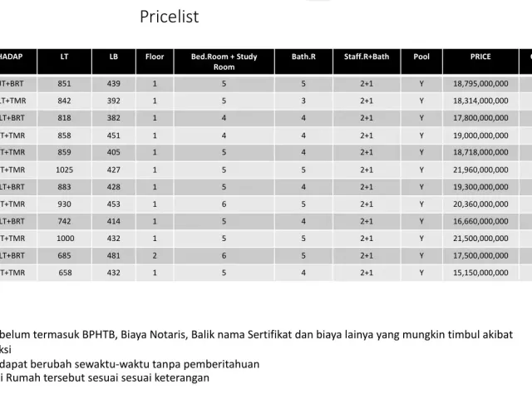Select the Bath.R column header
This screenshot has height=399, width=532.
click(303, 57)
